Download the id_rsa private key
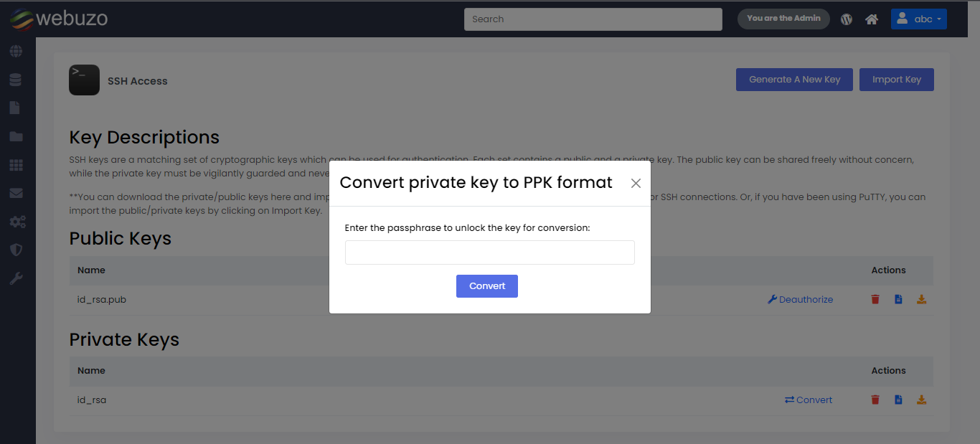980x444 pixels. coord(922,400)
